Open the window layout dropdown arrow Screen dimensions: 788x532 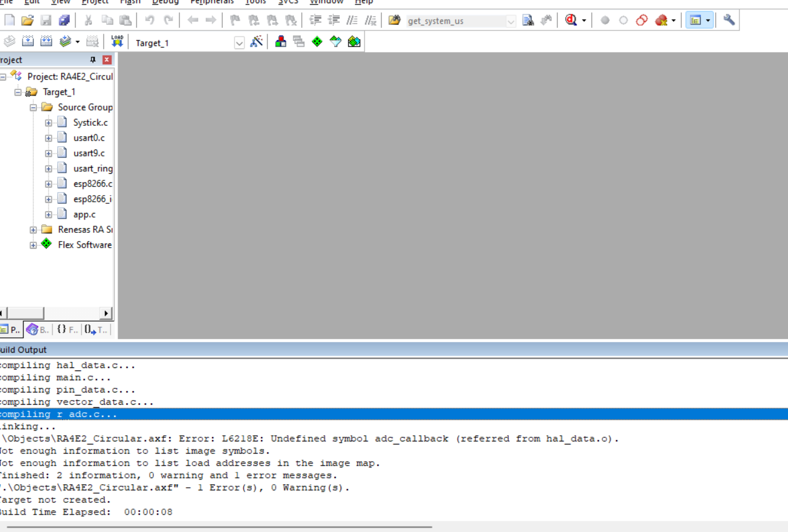click(x=708, y=20)
